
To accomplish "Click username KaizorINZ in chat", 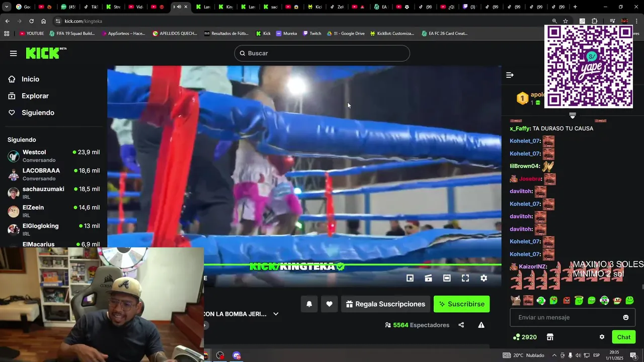I will click(x=533, y=267).
